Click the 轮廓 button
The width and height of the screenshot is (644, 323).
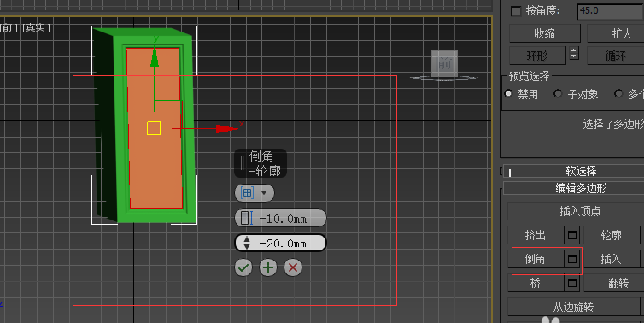click(x=612, y=235)
